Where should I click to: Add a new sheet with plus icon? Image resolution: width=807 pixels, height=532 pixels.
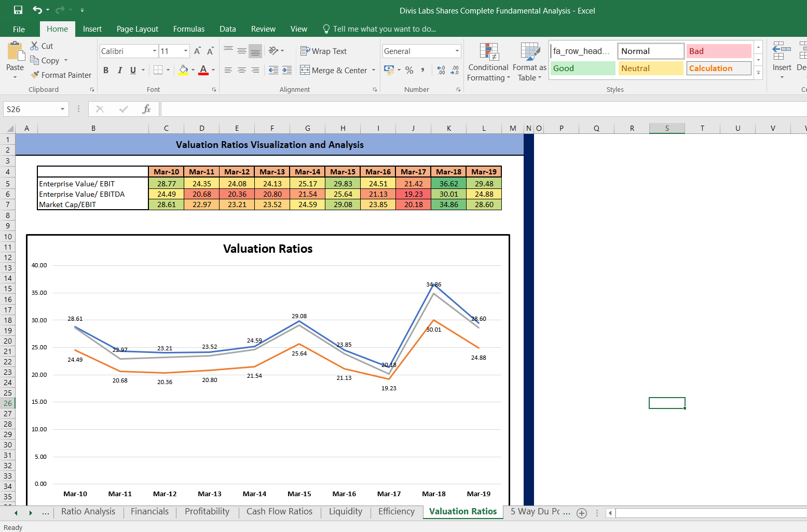(582, 513)
